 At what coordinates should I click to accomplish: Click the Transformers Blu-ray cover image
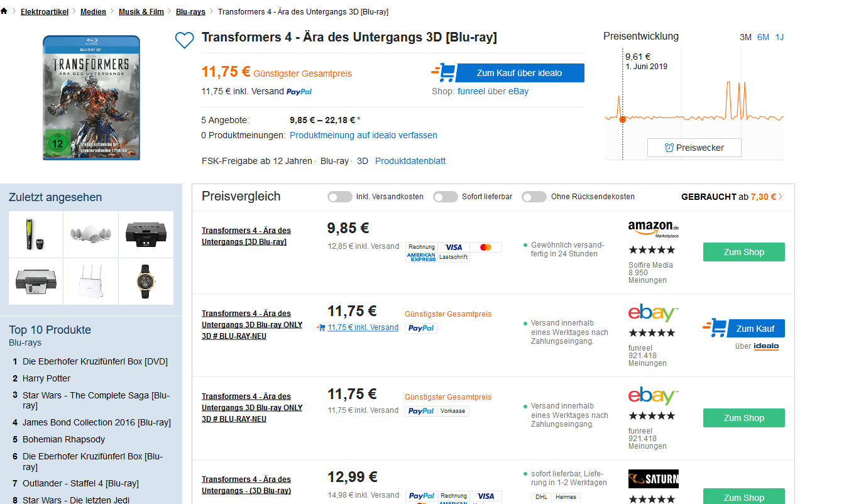click(x=91, y=97)
